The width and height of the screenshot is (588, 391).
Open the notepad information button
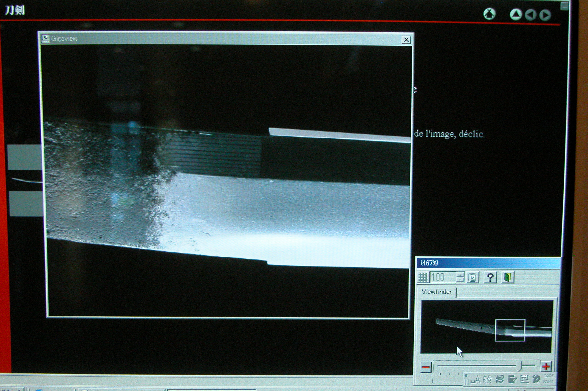click(472, 277)
